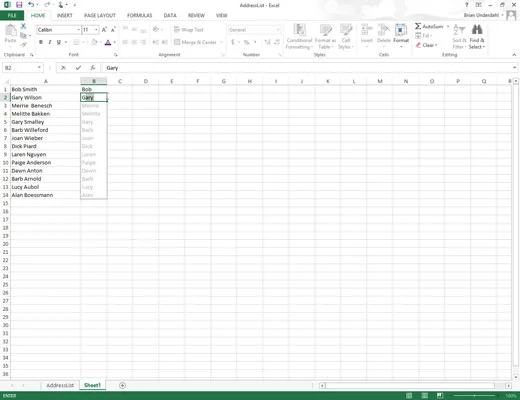
Task: Open the Format cells icon
Action: (401, 34)
